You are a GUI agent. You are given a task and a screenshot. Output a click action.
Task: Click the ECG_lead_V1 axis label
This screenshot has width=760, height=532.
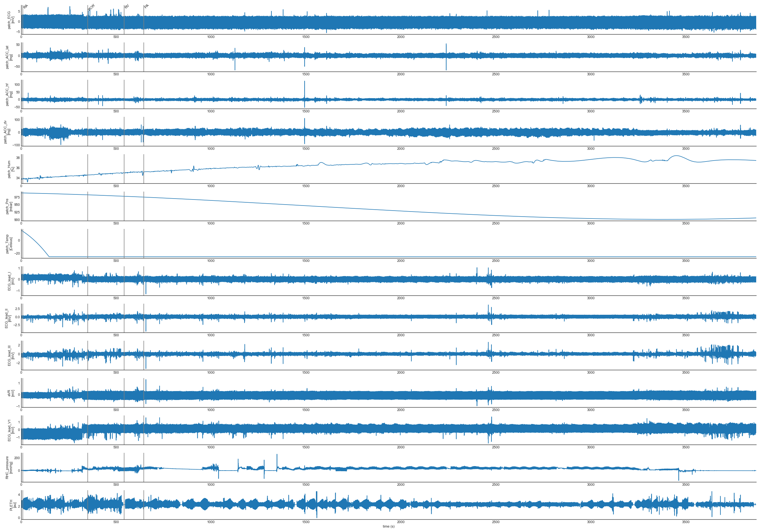pyautogui.click(x=10, y=430)
